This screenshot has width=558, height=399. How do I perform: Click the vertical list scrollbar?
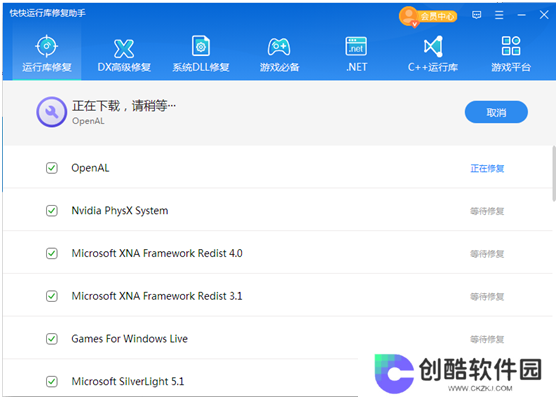point(554,174)
